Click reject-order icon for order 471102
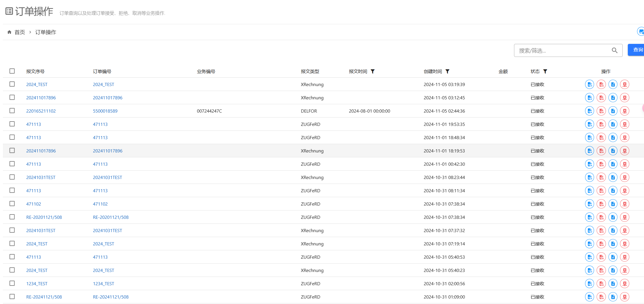The height and width of the screenshot is (304, 644). coord(601,204)
